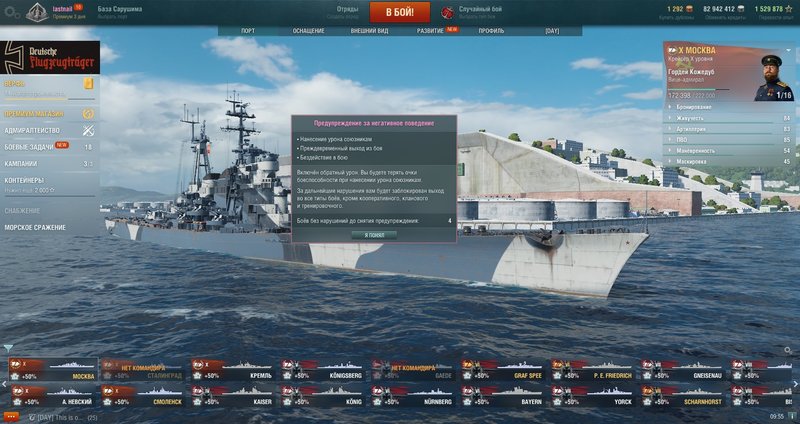The height and width of the screenshot is (424, 800).
Task: Open Premium shop coin icon
Action: click(88, 114)
